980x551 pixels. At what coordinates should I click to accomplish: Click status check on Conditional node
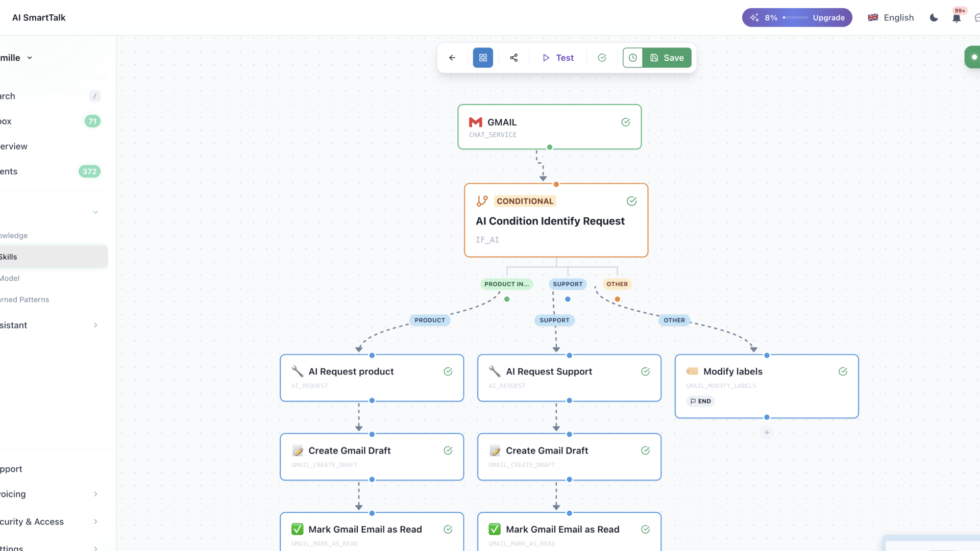[x=632, y=201]
